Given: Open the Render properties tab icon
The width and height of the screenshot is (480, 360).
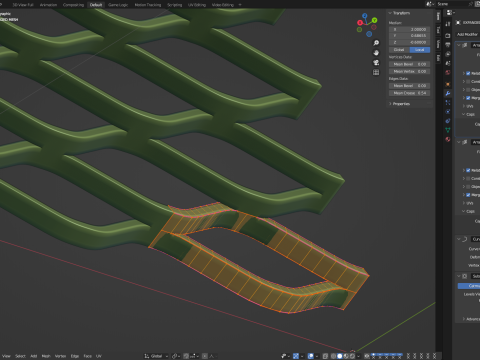Looking at the screenshot, I should pyautogui.click(x=448, y=36).
